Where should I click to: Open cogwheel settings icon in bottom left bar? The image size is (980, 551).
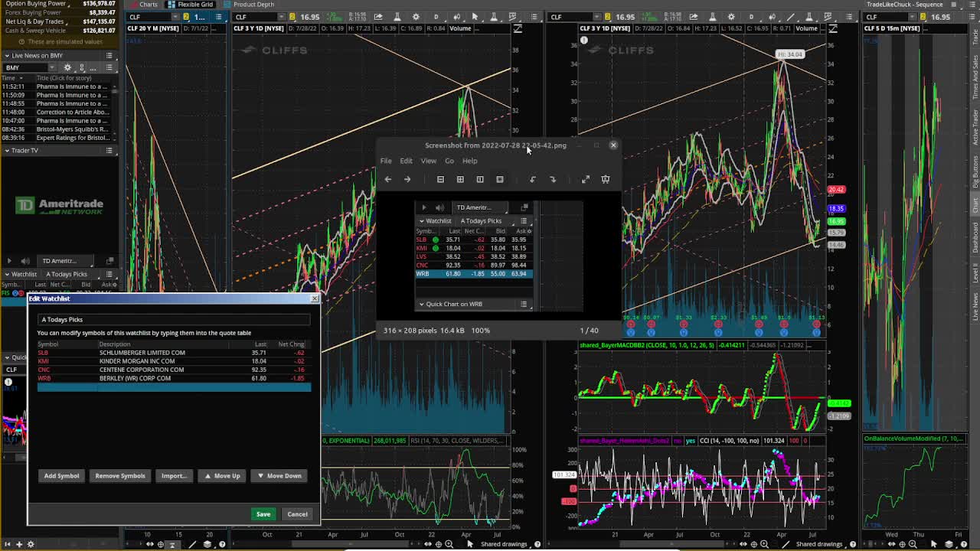coord(31,544)
